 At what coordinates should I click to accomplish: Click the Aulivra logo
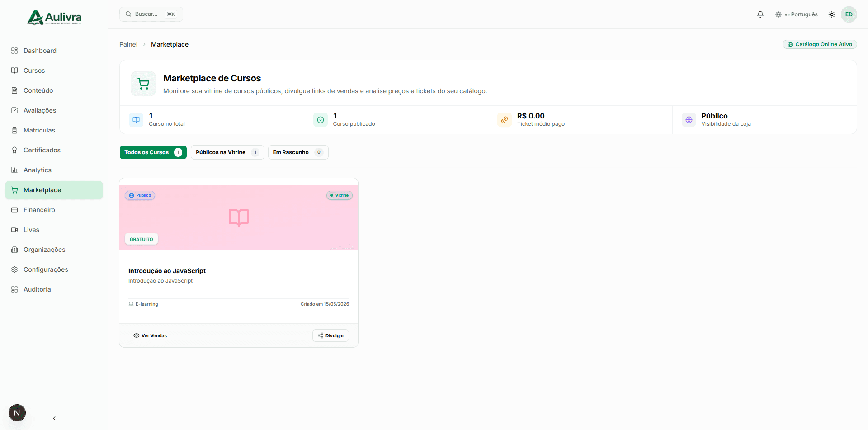tap(54, 18)
